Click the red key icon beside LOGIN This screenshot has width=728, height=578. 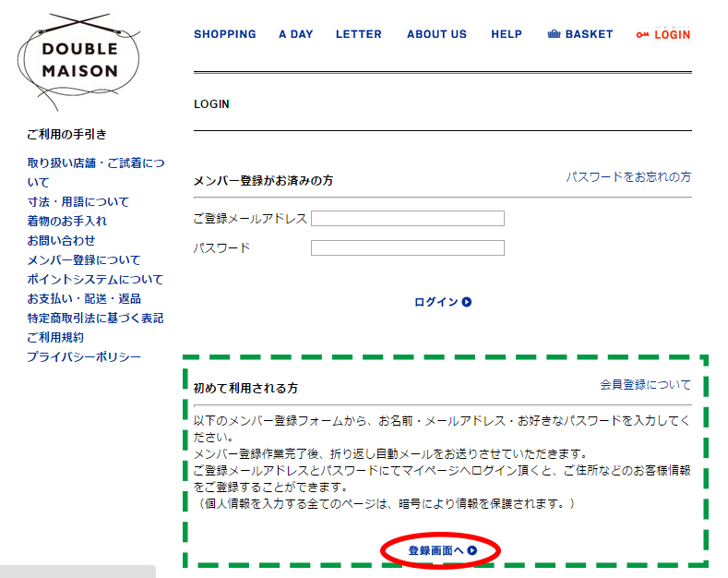tap(642, 35)
